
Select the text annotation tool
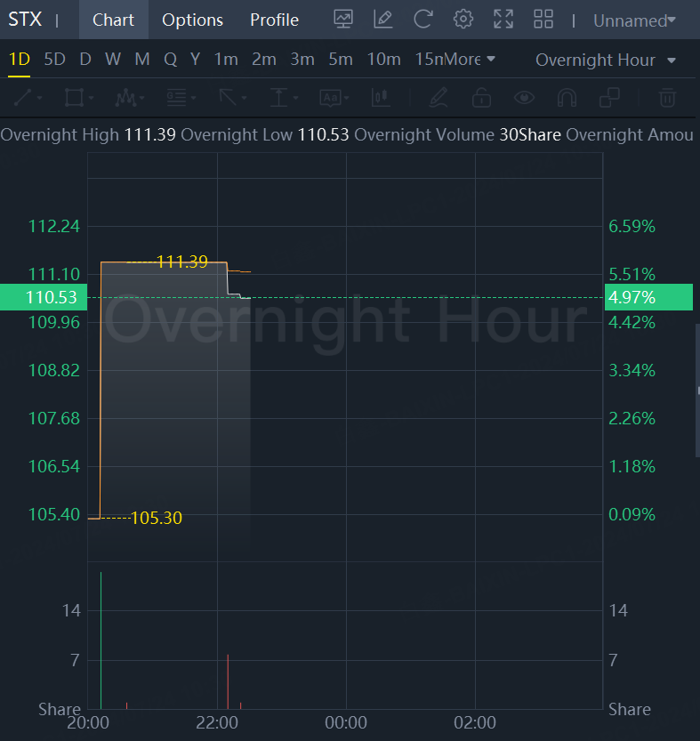pos(330,98)
